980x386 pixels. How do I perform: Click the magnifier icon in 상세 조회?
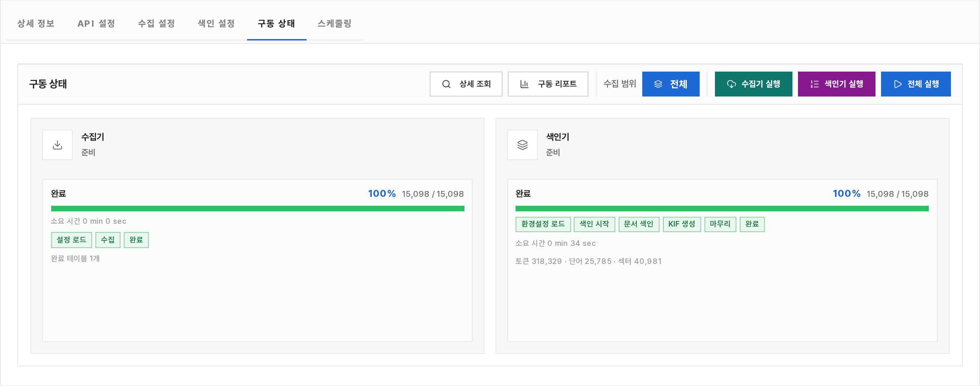[x=446, y=84]
